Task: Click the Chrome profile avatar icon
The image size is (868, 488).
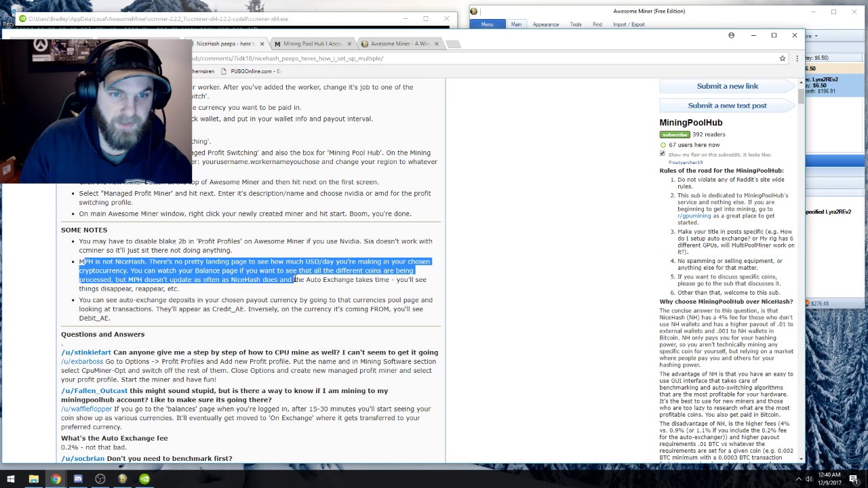Action: click(x=731, y=35)
